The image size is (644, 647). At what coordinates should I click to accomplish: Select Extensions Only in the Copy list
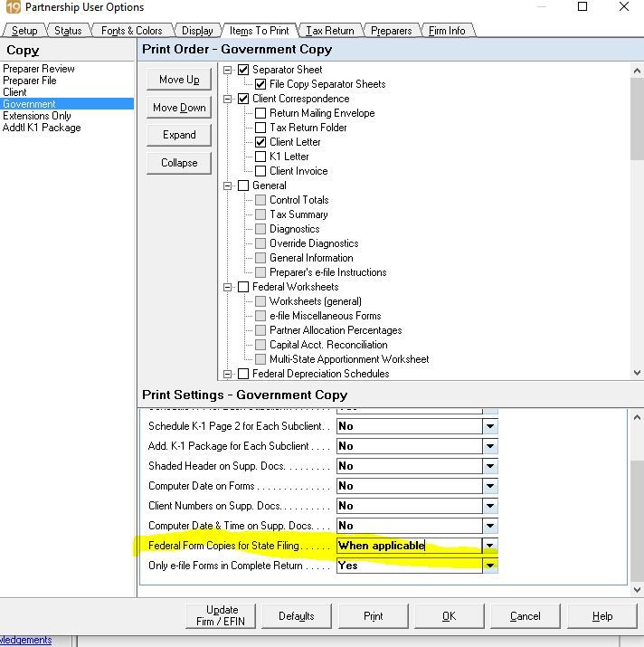click(37, 116)
